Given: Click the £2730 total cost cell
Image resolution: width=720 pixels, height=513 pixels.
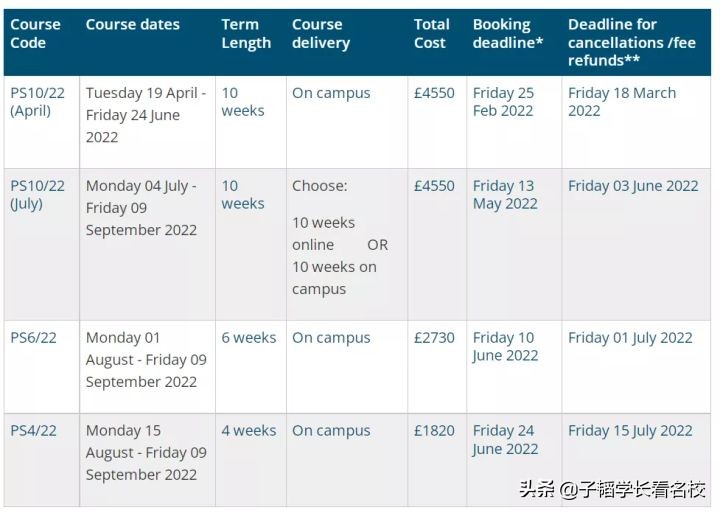Looking at the screenshot, I should (434, 338).
